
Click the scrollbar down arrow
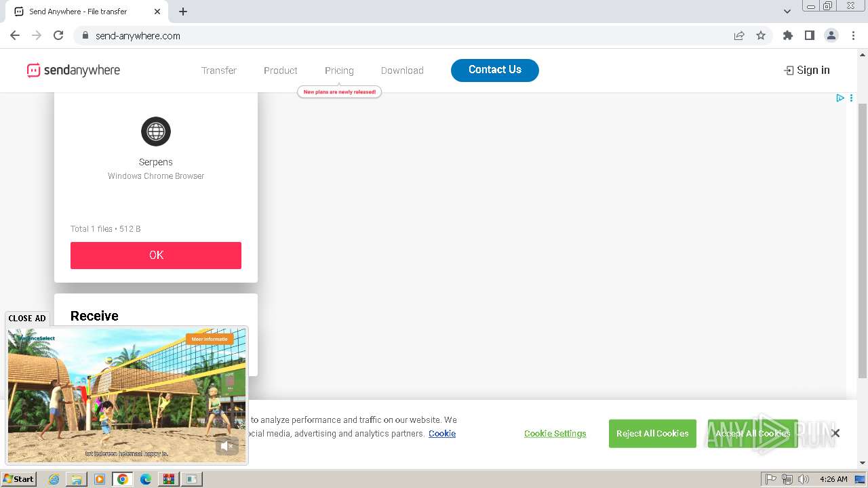pyautogui.click(x=863, y=463)
